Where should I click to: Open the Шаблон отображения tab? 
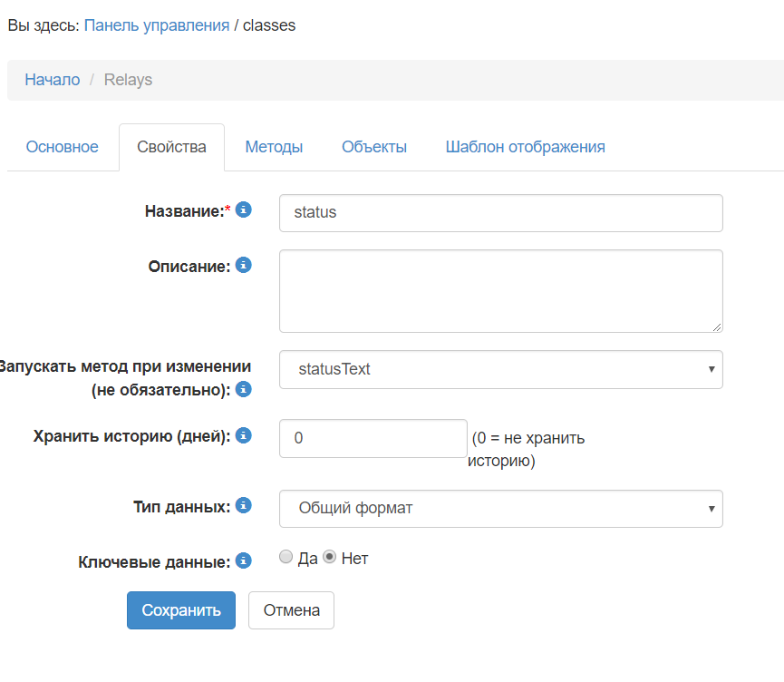[x=525, y=147]
